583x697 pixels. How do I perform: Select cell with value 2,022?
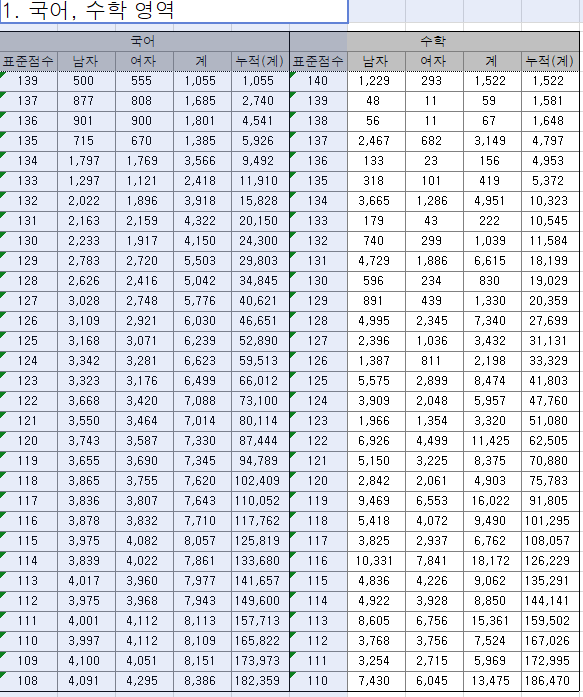(x=86, y=201)
